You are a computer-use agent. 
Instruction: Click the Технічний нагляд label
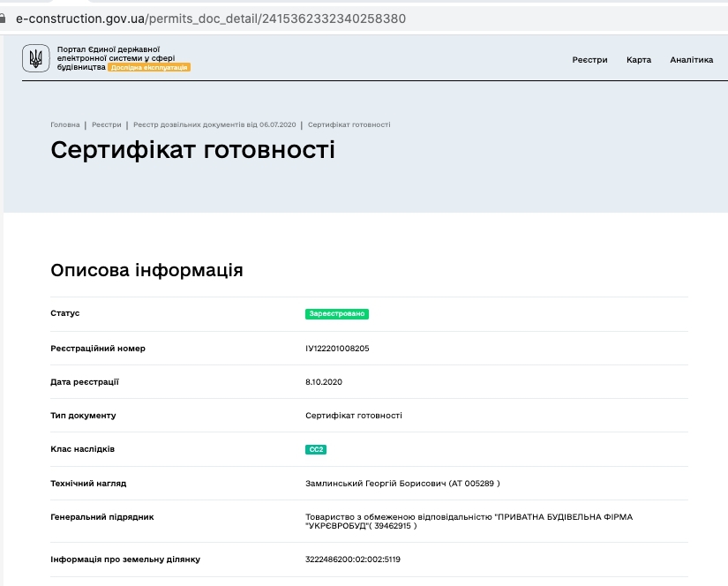click(88, 484)
